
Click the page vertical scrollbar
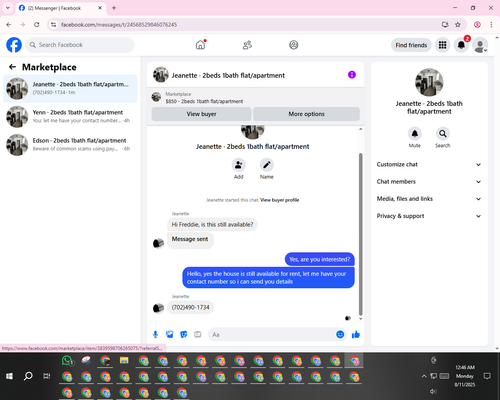[497, 193]
